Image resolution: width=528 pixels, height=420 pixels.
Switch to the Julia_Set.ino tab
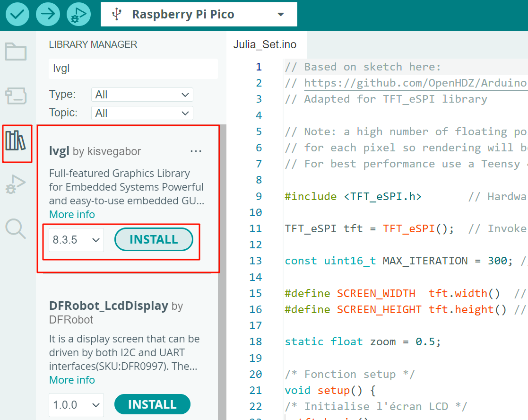point(265,44)
